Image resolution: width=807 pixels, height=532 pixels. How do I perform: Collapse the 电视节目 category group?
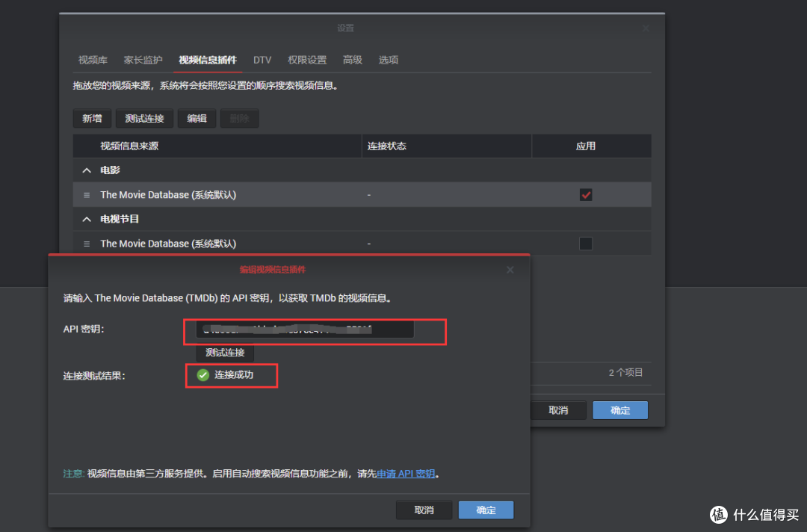click(x=87, y=219)
